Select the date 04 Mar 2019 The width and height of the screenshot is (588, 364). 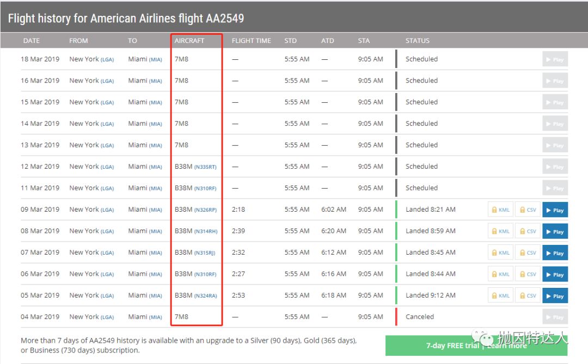(40, 317)
